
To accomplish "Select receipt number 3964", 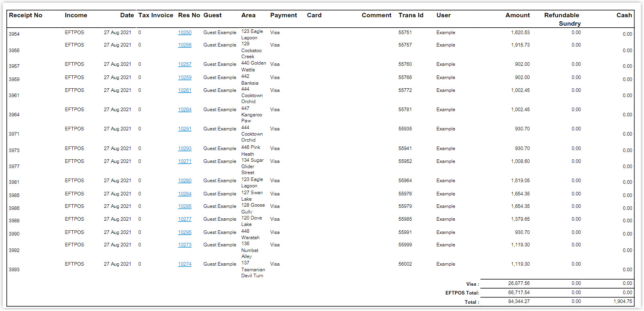I will tap(14, 115).
